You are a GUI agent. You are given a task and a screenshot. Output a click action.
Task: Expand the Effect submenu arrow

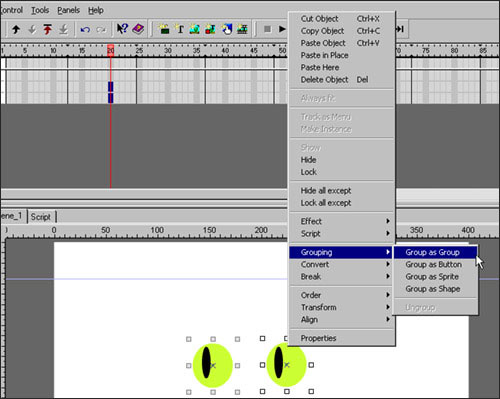[388, 221]
